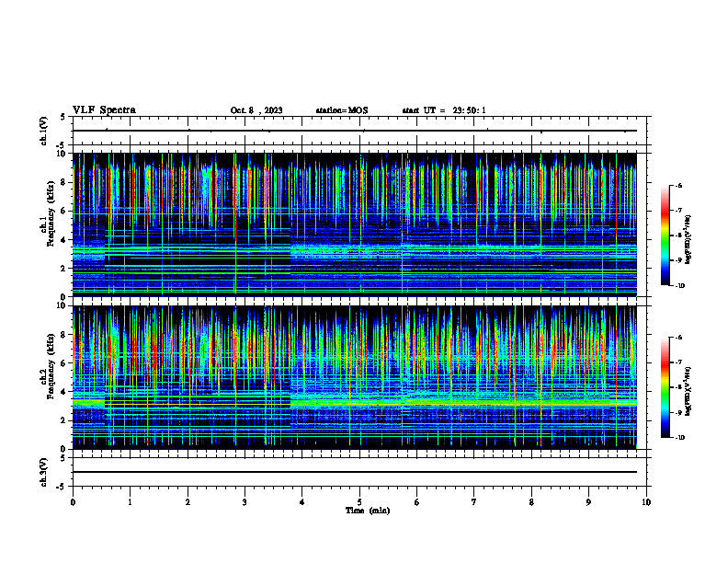Click time axis tick label "10"
728x563 pixels.
[646, 502]
